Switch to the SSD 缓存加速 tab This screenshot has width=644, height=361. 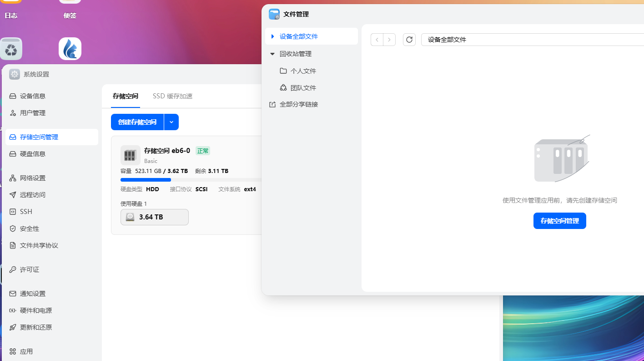pos(173,96)
